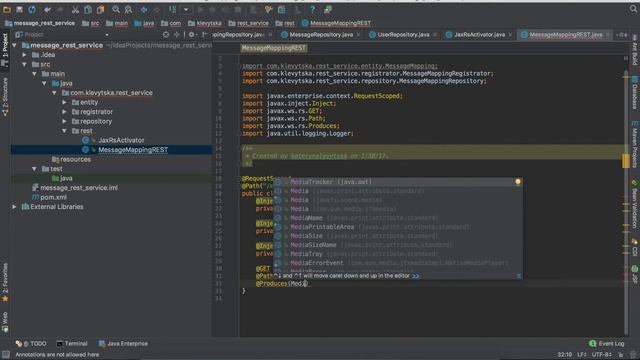Choose MediaTray from the completion list
Image resolution: width=640 pixels, height=360 pixels.
pos(398,254)
